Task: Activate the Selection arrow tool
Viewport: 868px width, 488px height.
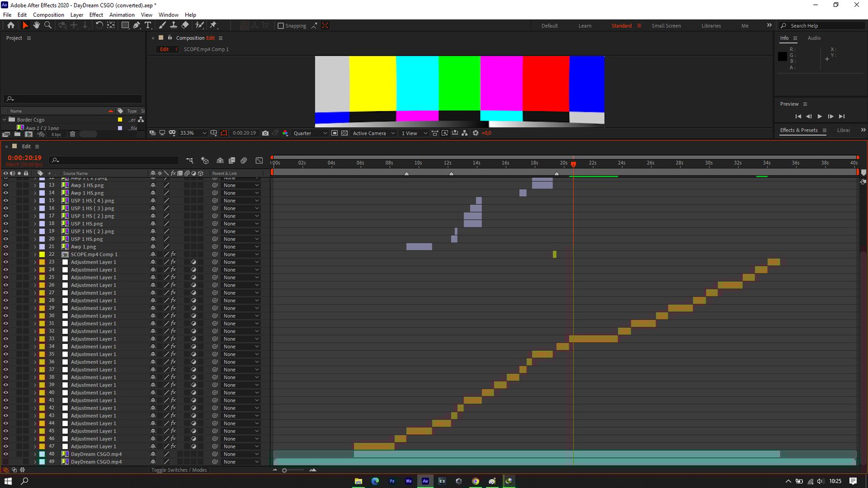Action: coord(25,25)
